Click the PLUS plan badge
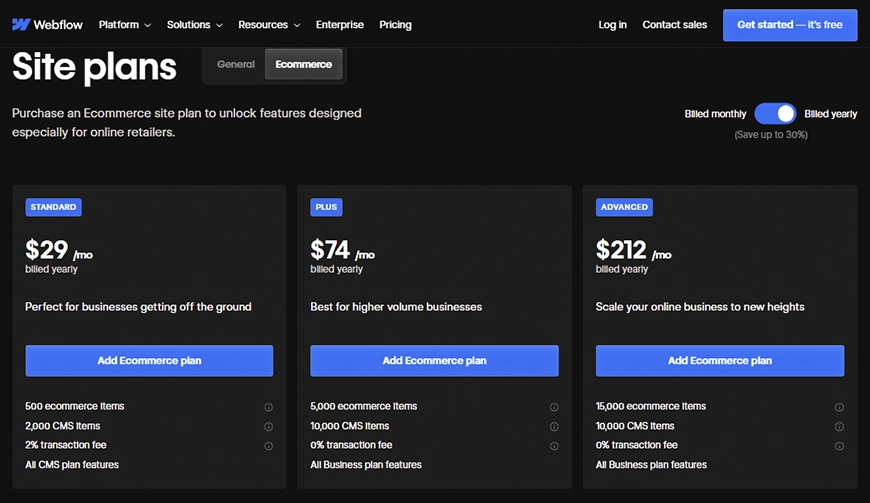The width and height of the screenshot is (870, 503). coord(326,207)
